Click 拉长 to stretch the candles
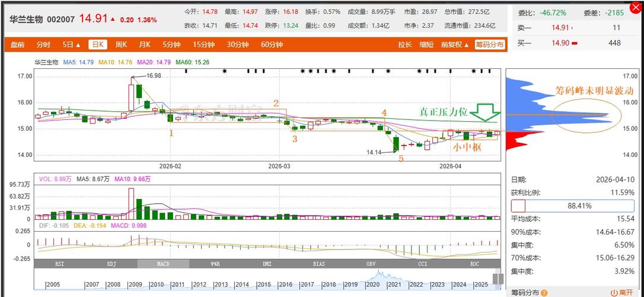The image size is (644, 297). tap(404, 45)
